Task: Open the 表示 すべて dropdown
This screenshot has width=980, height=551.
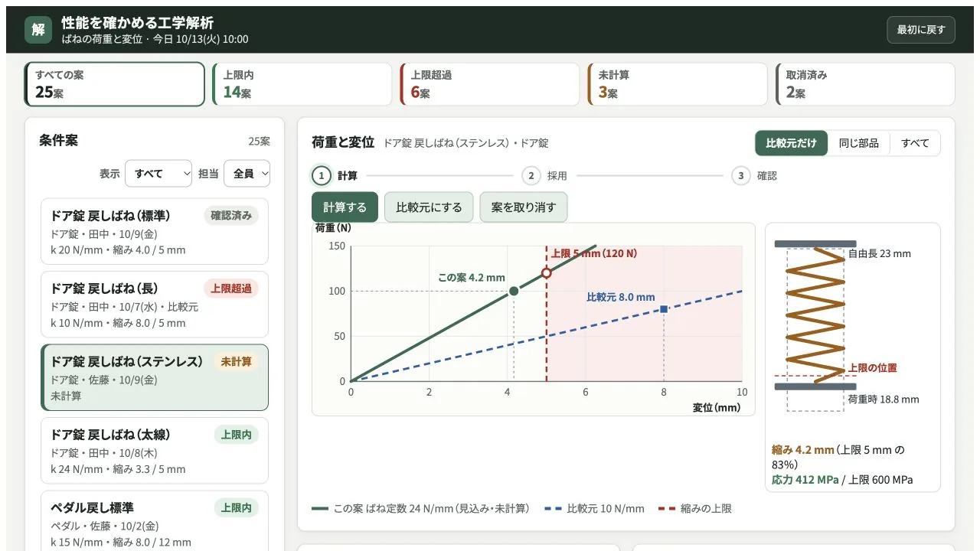Action: [x=158, y=174]
